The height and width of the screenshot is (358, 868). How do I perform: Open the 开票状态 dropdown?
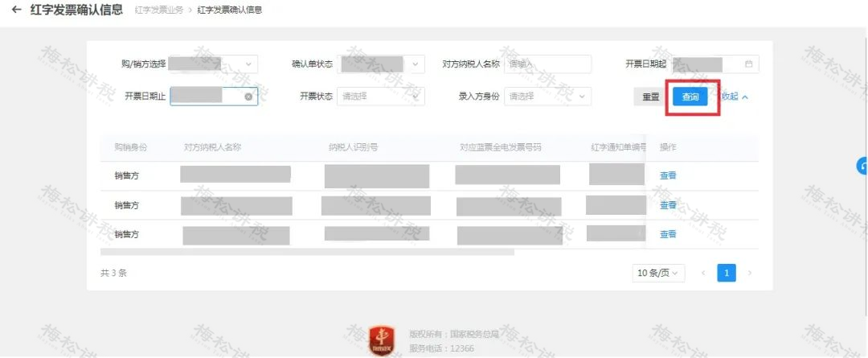click(x=381, y=97)
